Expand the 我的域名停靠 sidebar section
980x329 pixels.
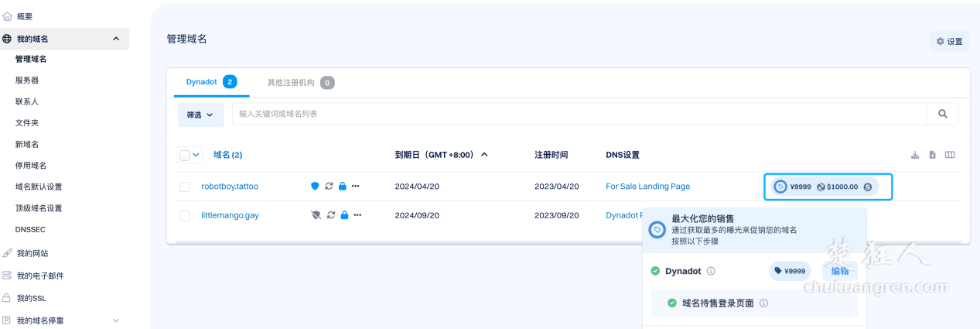click(116, 320)
